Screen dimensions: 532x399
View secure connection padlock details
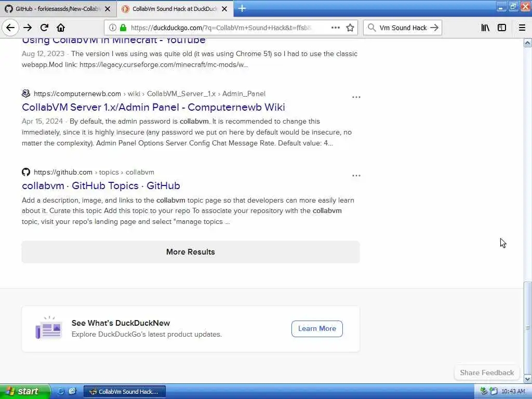tap(123, 28)
